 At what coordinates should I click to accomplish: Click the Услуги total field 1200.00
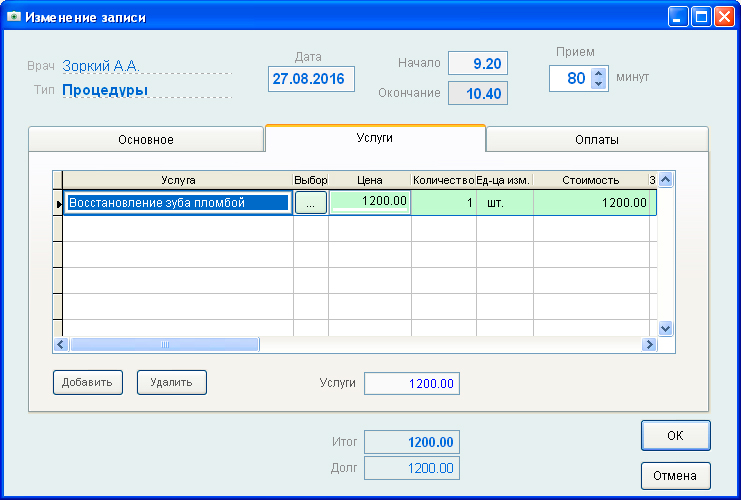pos(412,383)
